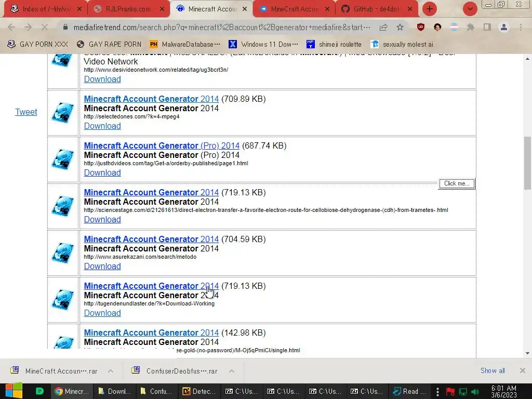This screenshot has height=399, width=532.
Task: Stop loading the page
Action: click(45, 27)
